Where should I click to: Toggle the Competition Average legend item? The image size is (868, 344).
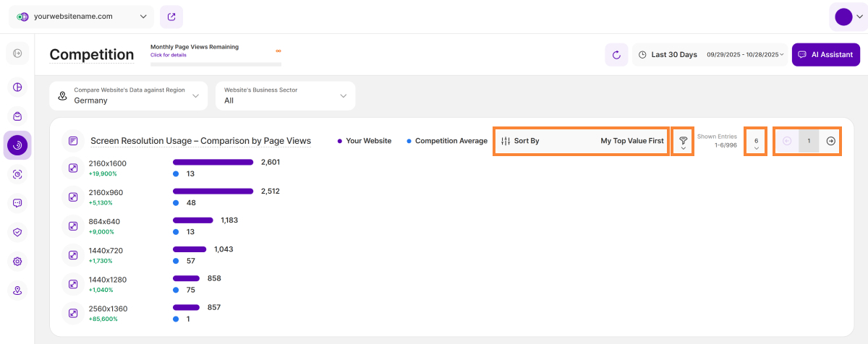(447, 141)
